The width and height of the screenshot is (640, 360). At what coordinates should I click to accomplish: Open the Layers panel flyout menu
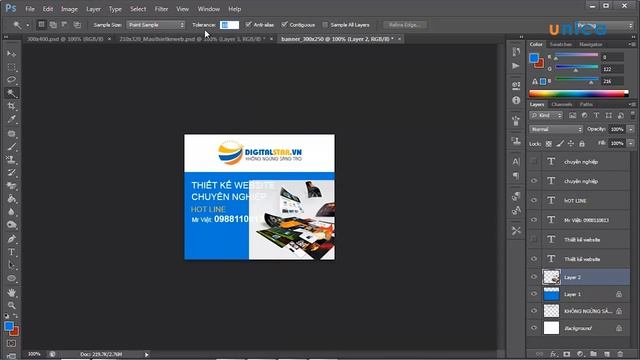[632, 104]
